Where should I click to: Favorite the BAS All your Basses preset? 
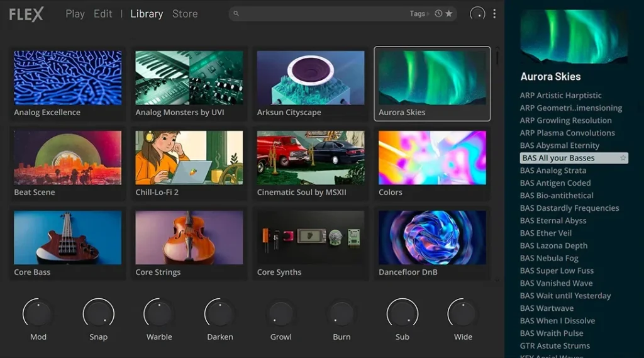[x=623, y=158]
